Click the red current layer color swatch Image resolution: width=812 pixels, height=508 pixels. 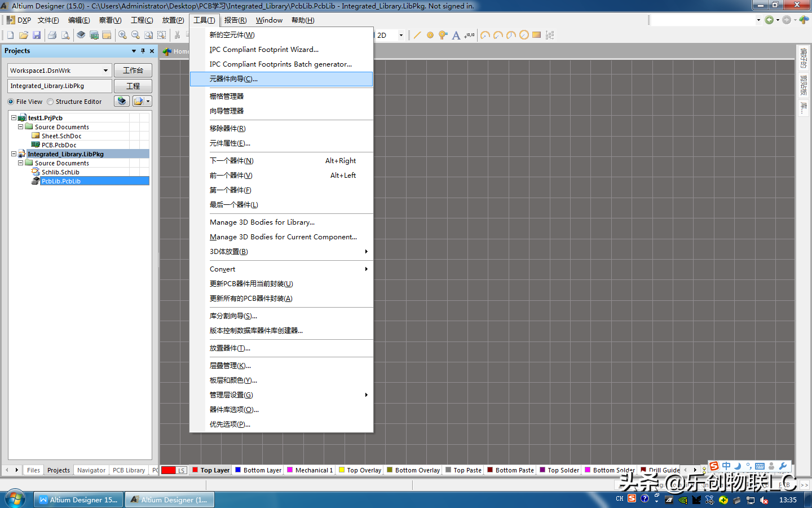(169, 470)
